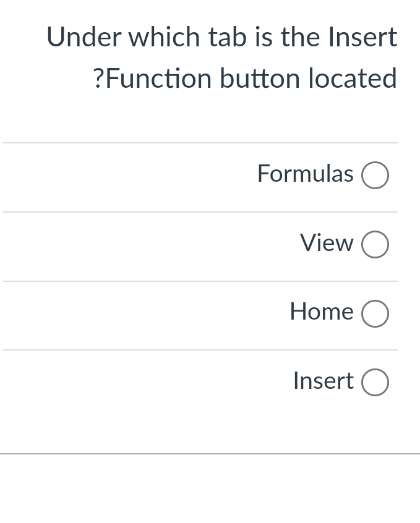
Task: Mark Formulas as the chosen option
Action: click(374, 175)
